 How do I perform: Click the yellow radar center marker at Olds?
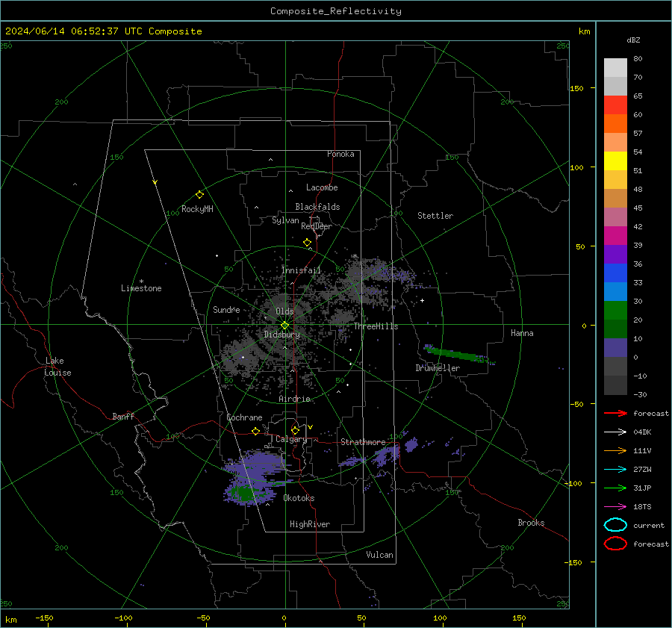click(x=284, y=326)
